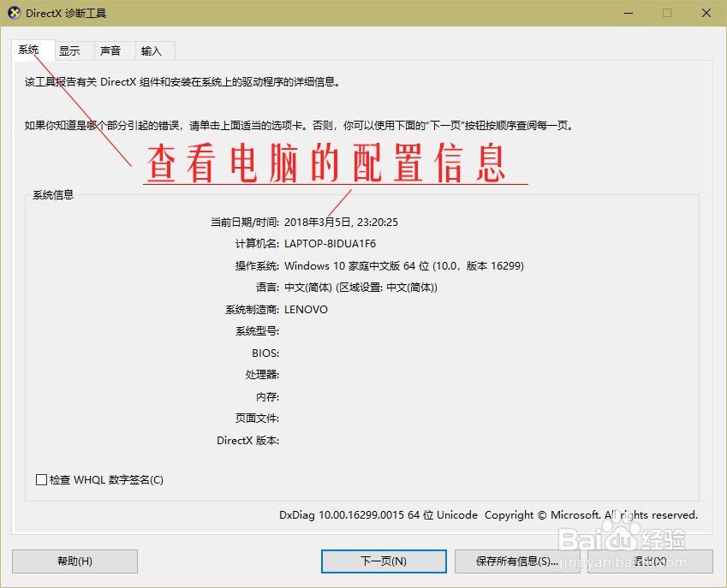Image resolution: width=727 pixels, height=588 pixels.
Task: Switch to the 声音 (Sound) tab
Action: 112,50
